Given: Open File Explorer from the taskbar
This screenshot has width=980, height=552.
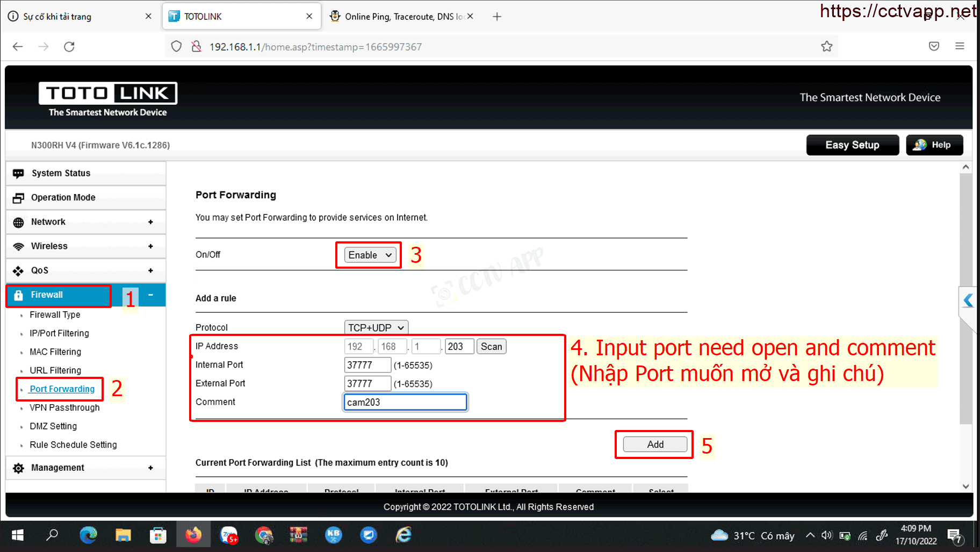Looking at the screenshot, I should (123, 535).
